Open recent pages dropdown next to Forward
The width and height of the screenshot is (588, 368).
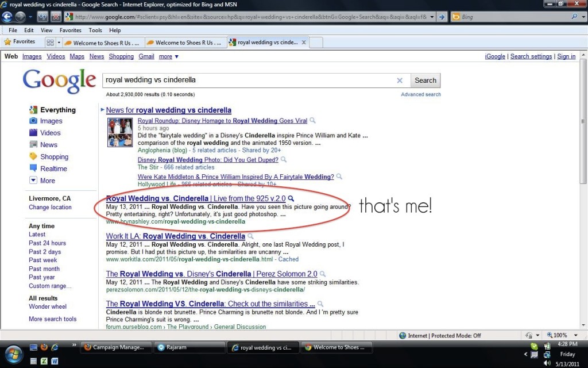30,17
